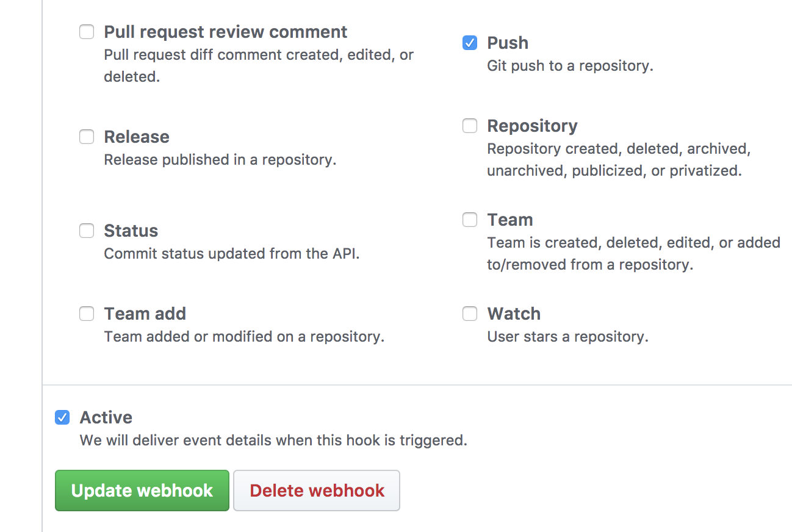Disable the Push event checkbox
Screen dimensions: 792x532
click(x=469, y=42)
